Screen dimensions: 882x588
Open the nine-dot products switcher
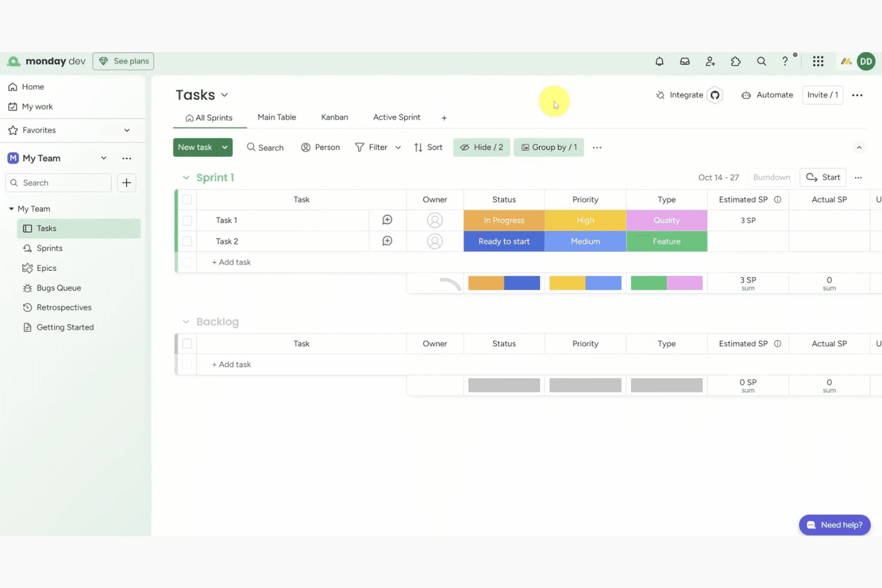[818, 61]
